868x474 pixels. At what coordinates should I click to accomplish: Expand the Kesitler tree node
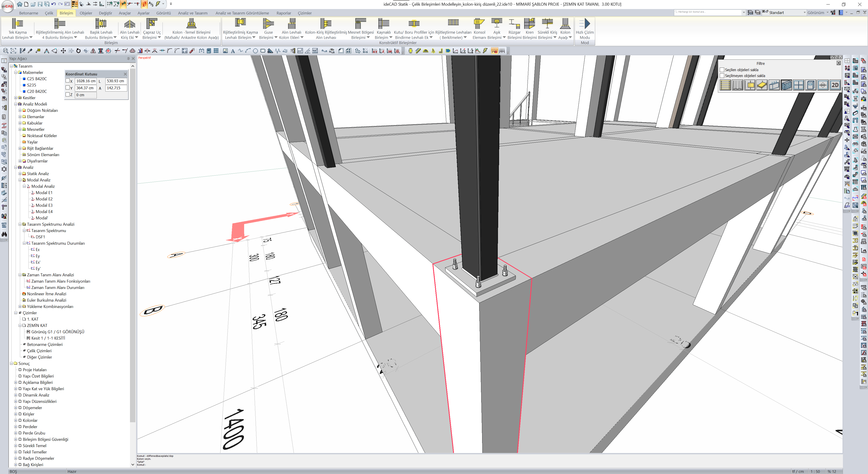coord(16,98)
